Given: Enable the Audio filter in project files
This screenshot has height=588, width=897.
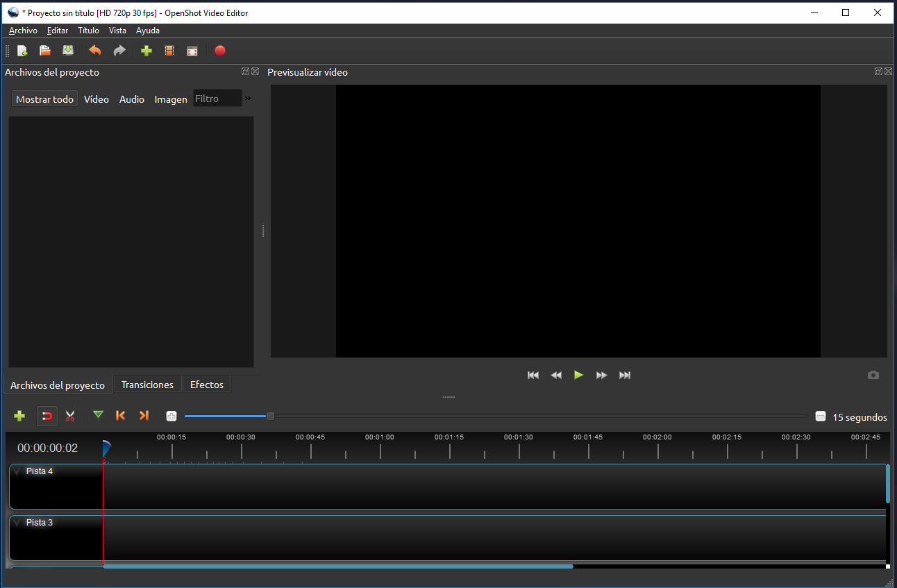Looking at the screenshot, I should pyautogui.click(x=131, y=99).
